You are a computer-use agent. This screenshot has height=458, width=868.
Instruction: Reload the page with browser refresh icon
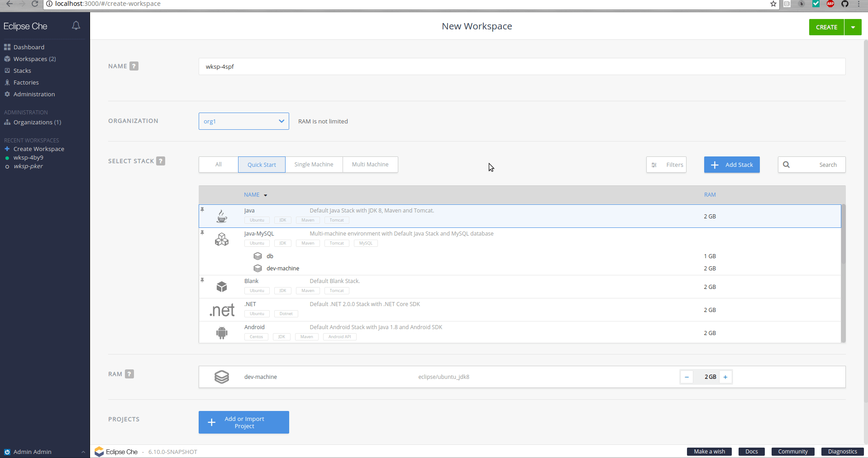tap(35, 4)
